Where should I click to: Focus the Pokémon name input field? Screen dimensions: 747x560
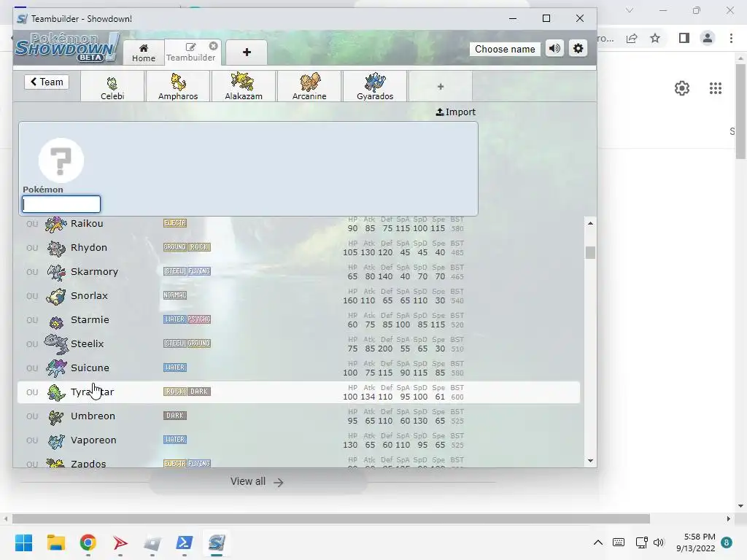click(61, 204)
